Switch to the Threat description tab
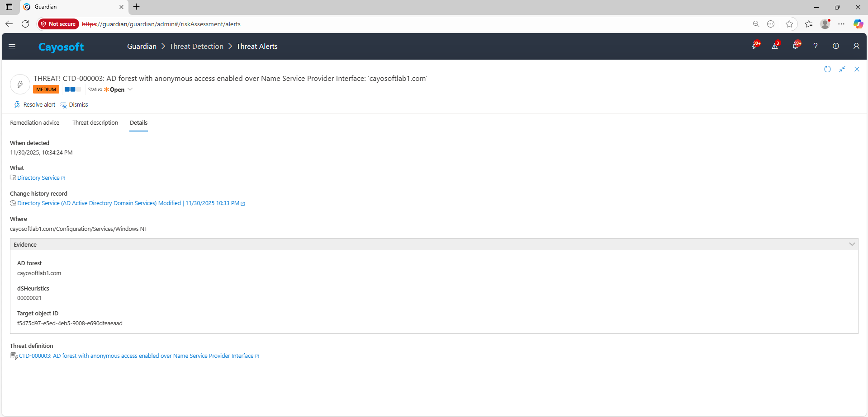Screen dimensions: 868x417 [95, 123]
